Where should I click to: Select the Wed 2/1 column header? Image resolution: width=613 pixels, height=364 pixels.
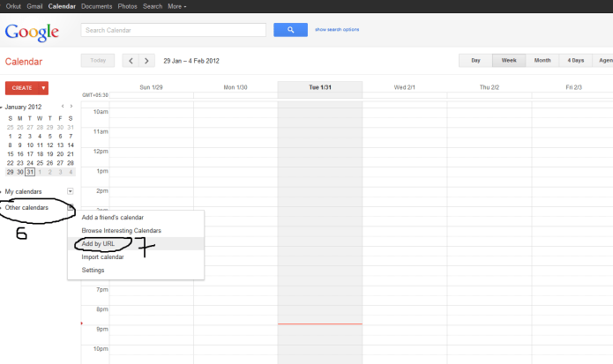[404, 87]
